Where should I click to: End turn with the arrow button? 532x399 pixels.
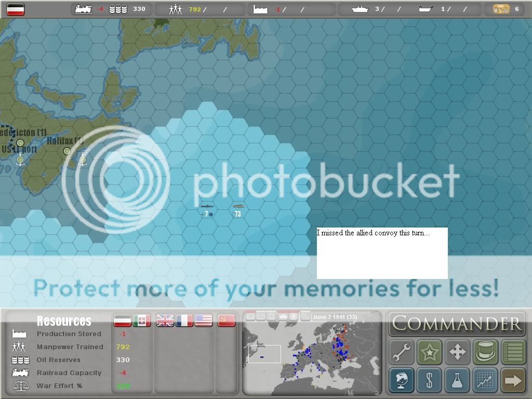point(513,380)
